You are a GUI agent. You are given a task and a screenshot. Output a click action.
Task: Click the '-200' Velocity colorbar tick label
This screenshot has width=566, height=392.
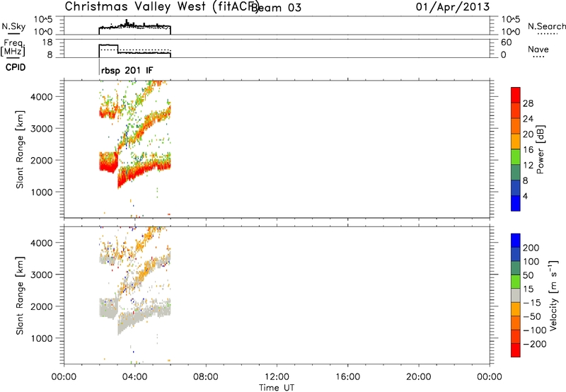pos(534,344)
